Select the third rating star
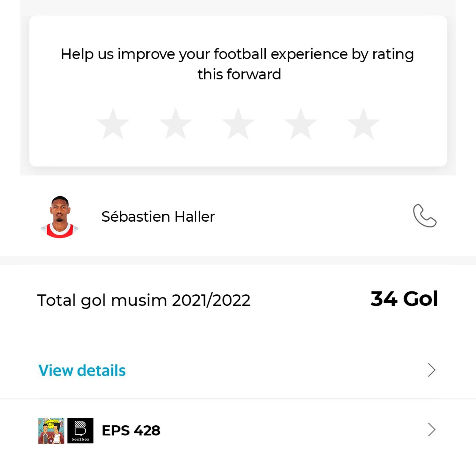Viewport: 476px width, 476px height. 238,124
